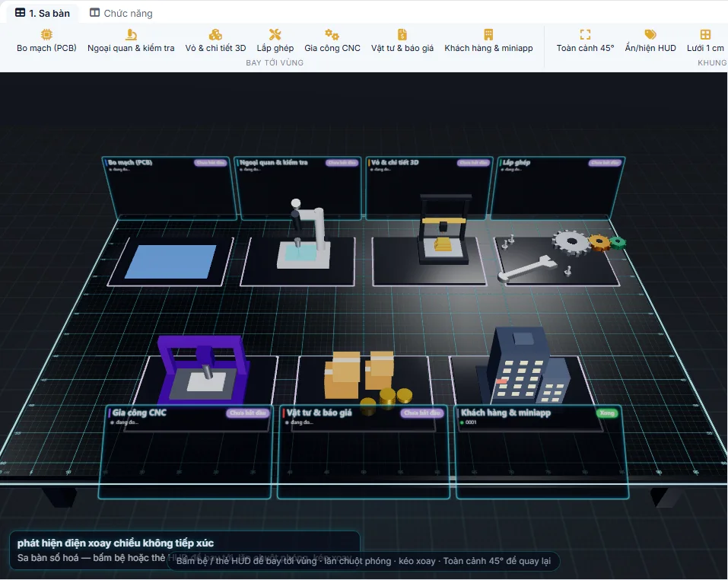This screenshot has height=580, width=728.
Task: Click the Lắp ghép toolbar label
Action: tap(275, 48)
